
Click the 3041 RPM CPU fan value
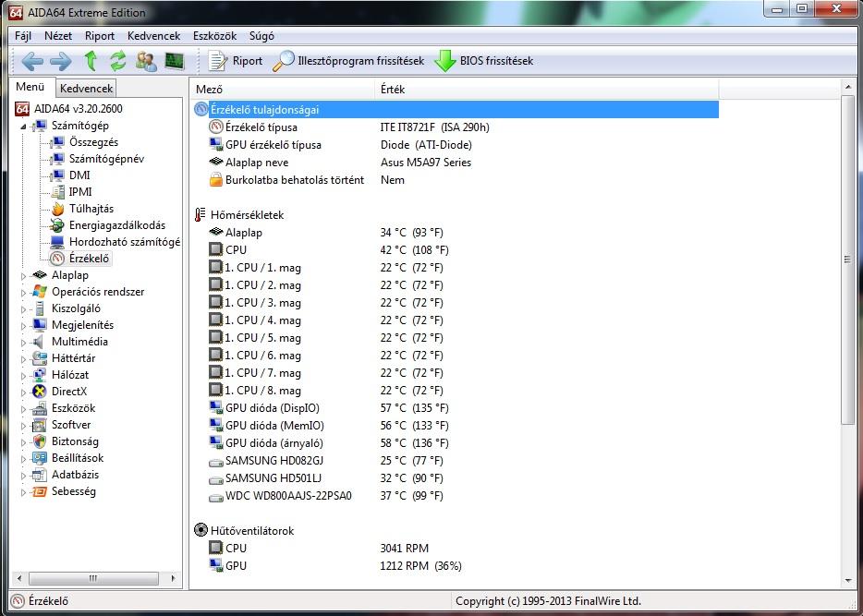[x=404, y=549]
